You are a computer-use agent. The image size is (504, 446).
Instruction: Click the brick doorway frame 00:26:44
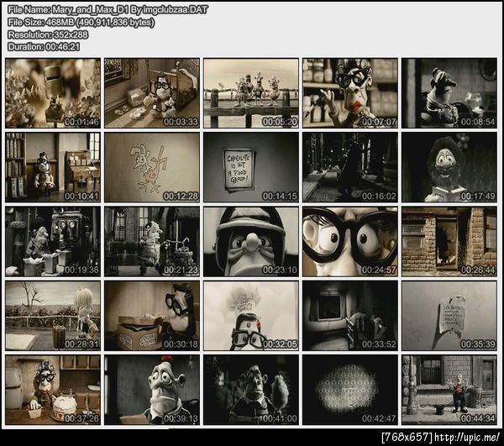(x=449, y=242)
